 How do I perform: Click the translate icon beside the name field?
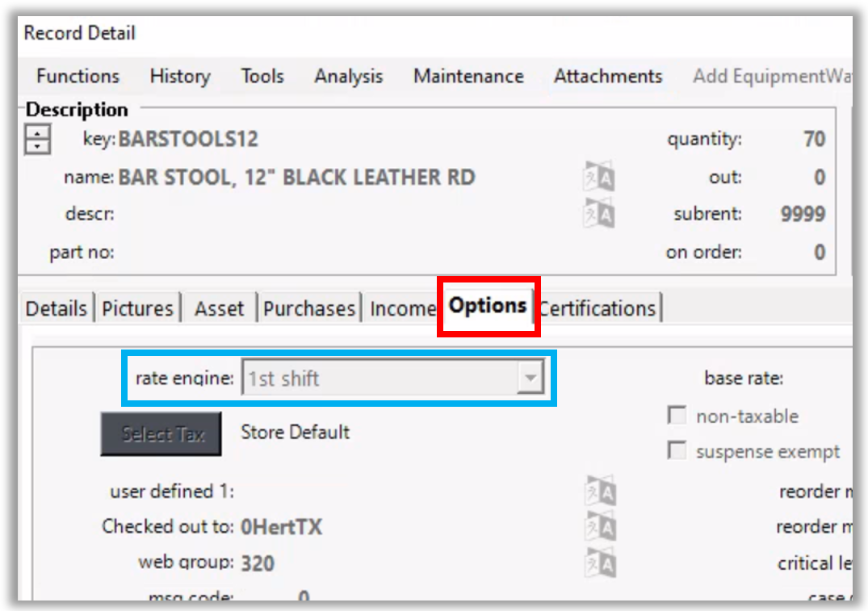[x=598, y=177]
